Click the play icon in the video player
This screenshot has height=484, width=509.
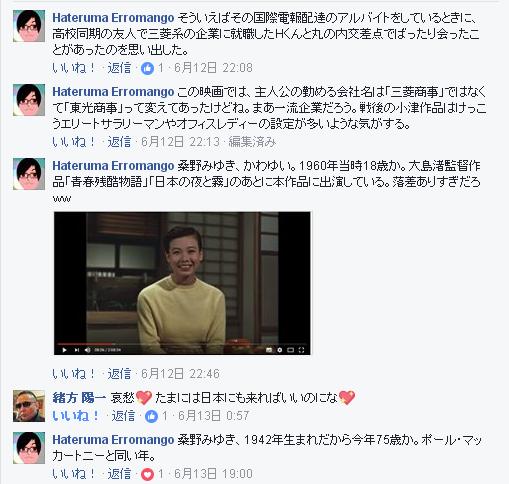tap(64, 350)
